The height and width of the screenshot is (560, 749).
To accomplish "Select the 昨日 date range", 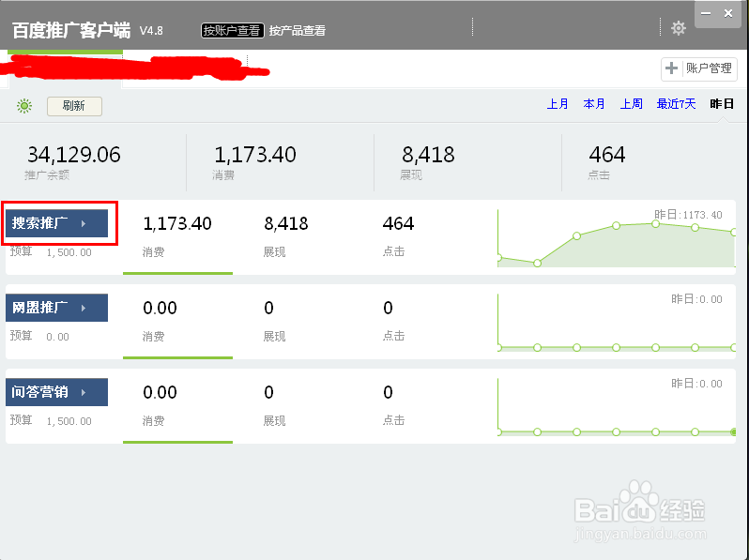I will (x=721, y=104).
